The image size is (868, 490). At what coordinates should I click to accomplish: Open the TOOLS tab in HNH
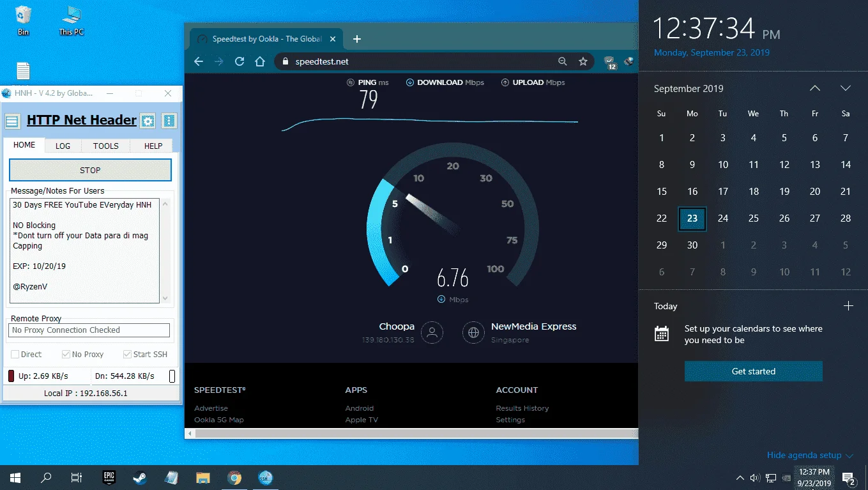click(106, 146)
